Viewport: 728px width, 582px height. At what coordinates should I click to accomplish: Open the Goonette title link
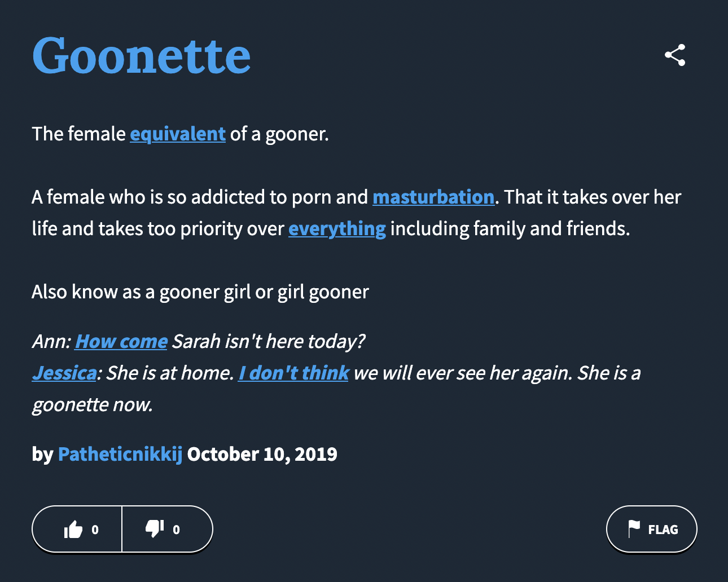141,55
